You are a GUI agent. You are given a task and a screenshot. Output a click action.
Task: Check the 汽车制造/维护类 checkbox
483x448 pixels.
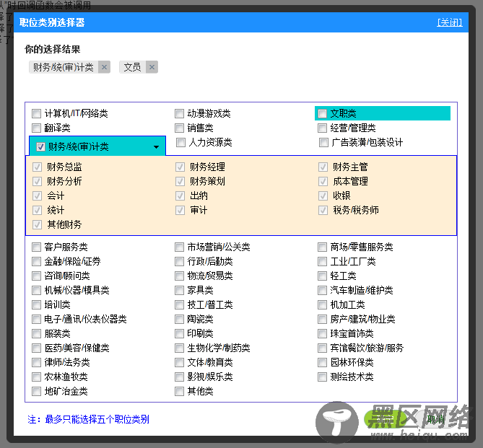pyautogui.click(x=322, y=290)
